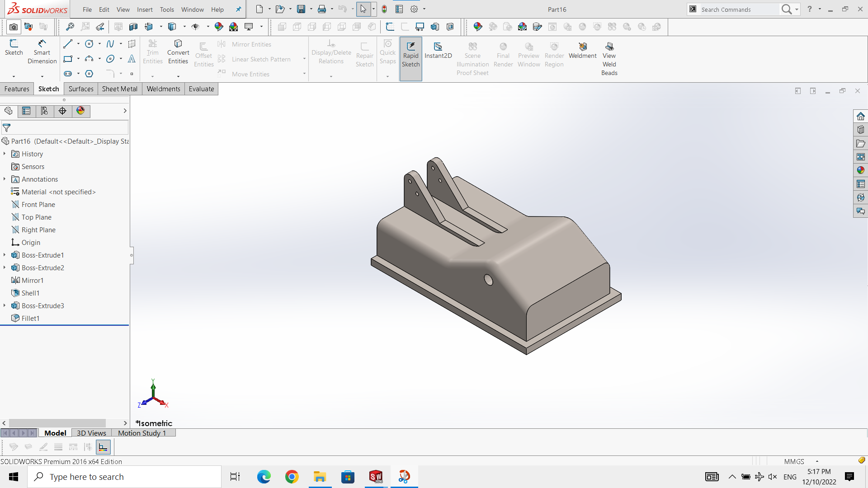Expand Boss-Extrude2 feature
The image size is (868, 488).
(x=5, y=268)
